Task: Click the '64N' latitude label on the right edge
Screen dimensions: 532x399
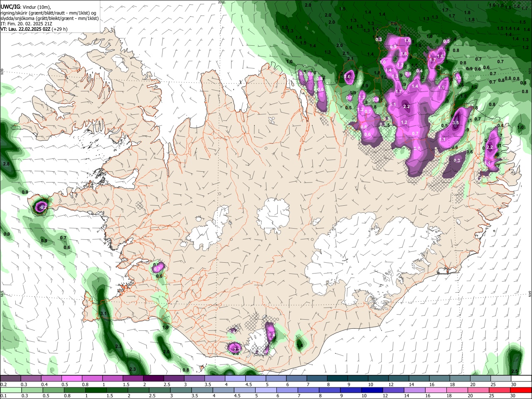Action: 530,294
